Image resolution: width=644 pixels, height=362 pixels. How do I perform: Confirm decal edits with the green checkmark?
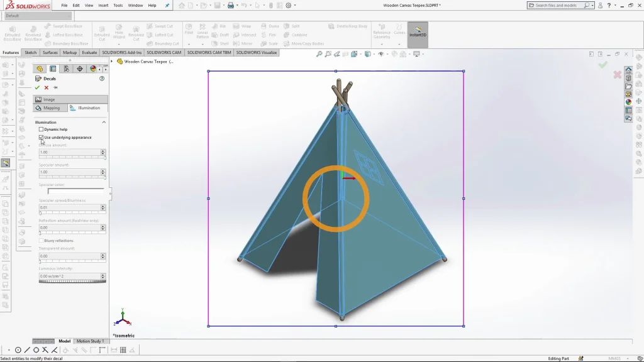click(38, 87)
